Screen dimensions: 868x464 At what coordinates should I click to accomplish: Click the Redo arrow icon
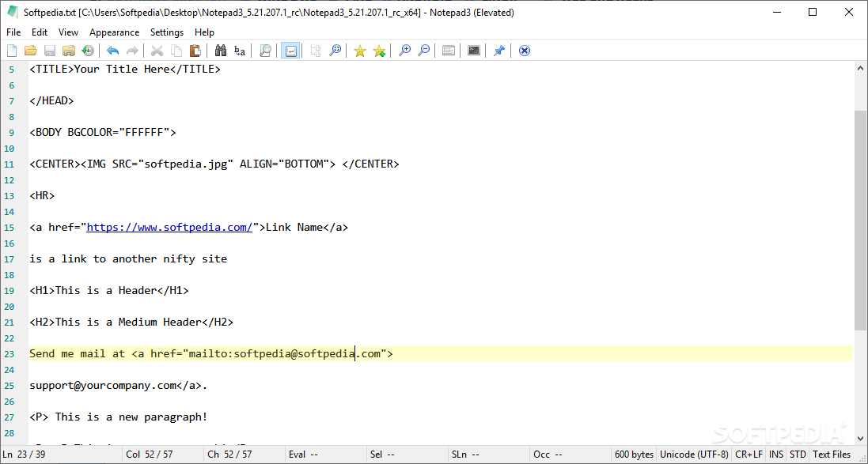tap(132, 51)
